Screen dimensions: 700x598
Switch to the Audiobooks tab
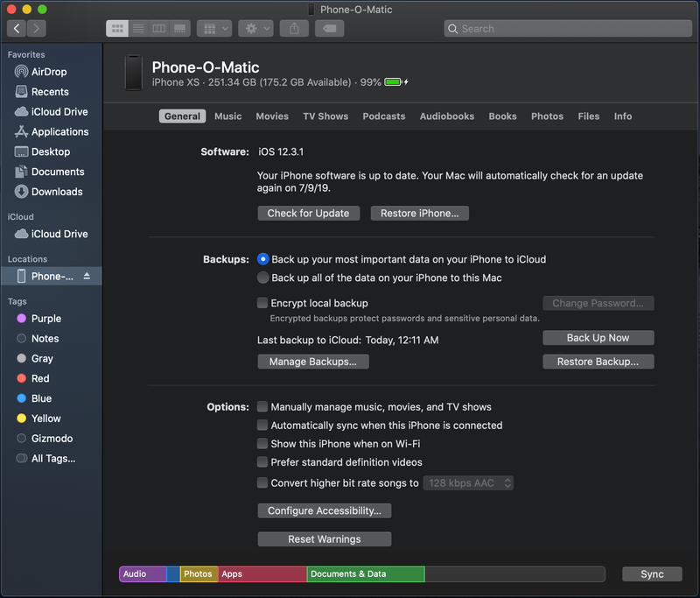click(447, 116)
